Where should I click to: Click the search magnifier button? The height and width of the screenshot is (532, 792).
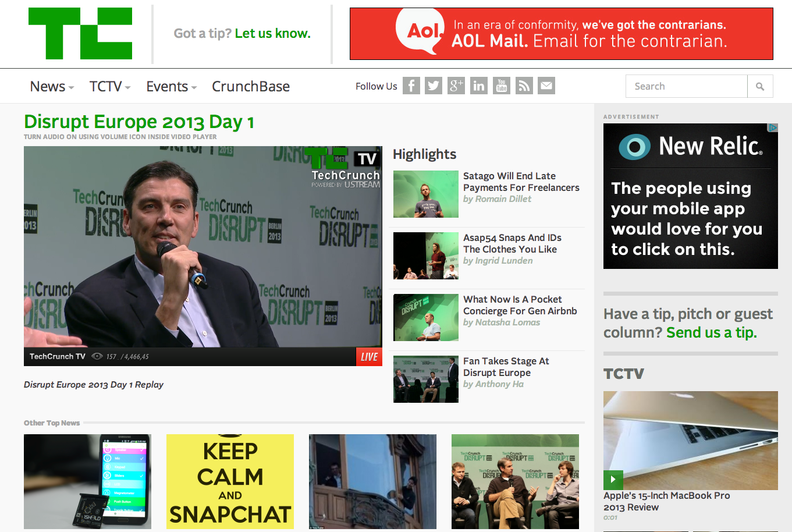pos(760,86)
